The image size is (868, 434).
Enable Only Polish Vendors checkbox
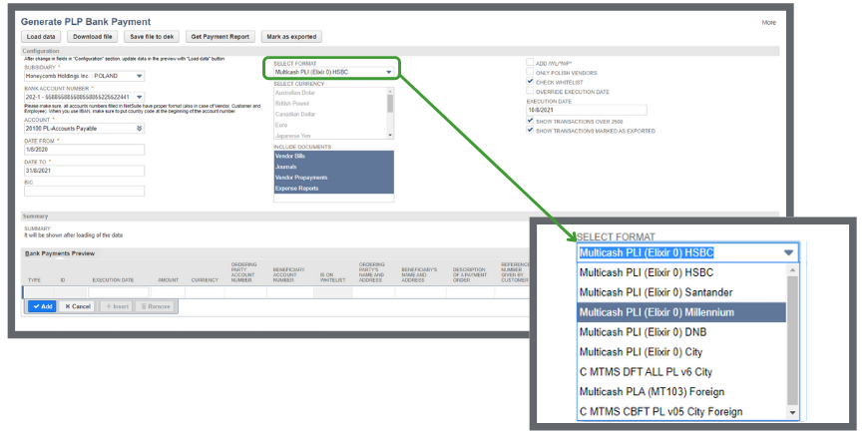click(531, 73)
